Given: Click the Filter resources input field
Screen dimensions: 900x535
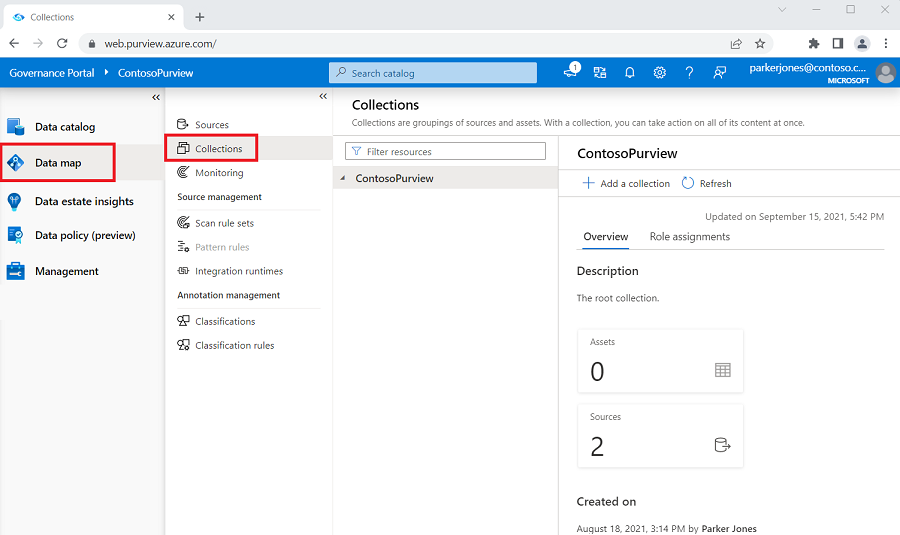Looking at the screenshot, I should (445, 151).
